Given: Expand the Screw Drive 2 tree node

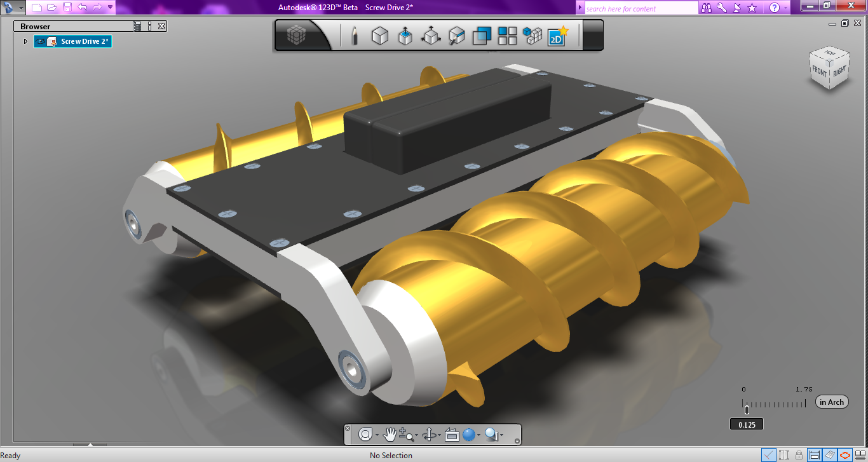Looking at the screenshot, I should (25, 40).
